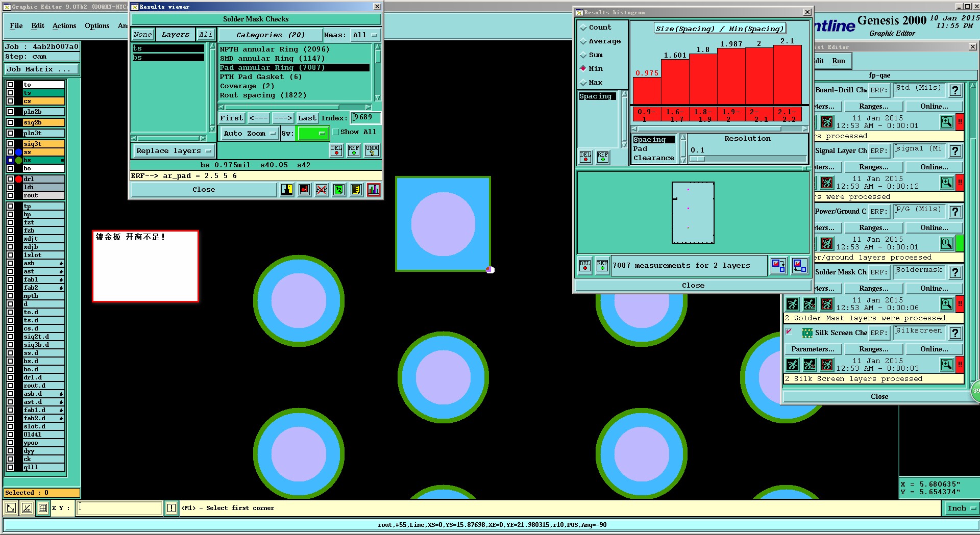Open the Auto Zoom dropdown
The image size is (980, 535).
click(249, 134)
